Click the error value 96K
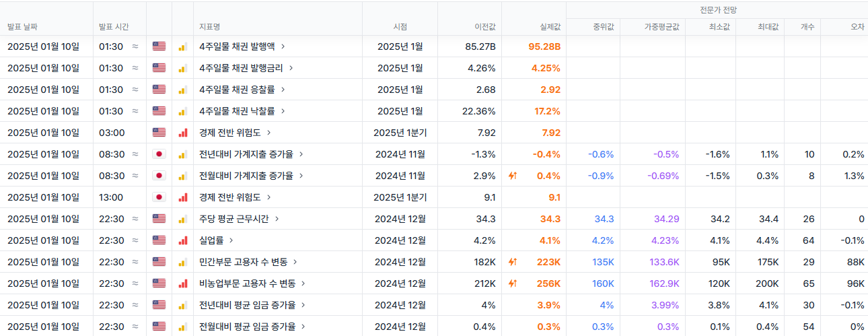 point(856,283)
